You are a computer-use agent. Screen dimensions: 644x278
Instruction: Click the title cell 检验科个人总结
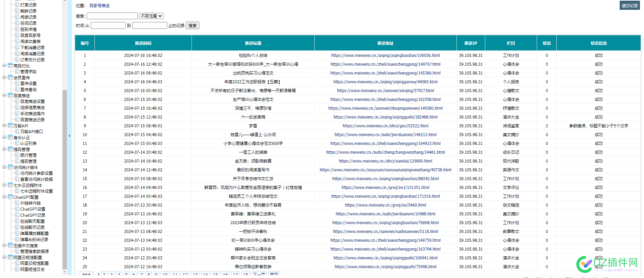253,56
